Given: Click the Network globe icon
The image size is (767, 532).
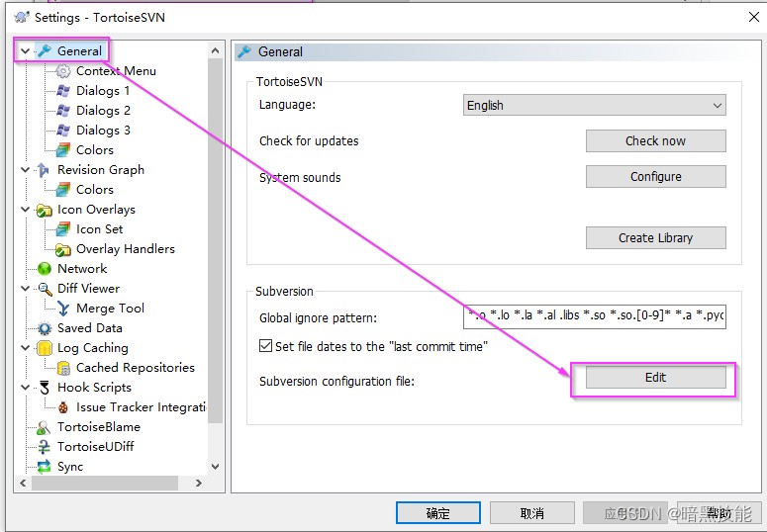Looking at the screenshot, I should 45,268.
